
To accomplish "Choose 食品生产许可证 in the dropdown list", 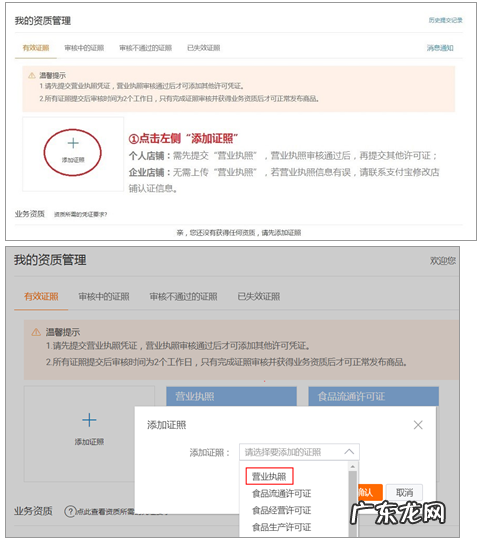I will (x=281, y=527).
